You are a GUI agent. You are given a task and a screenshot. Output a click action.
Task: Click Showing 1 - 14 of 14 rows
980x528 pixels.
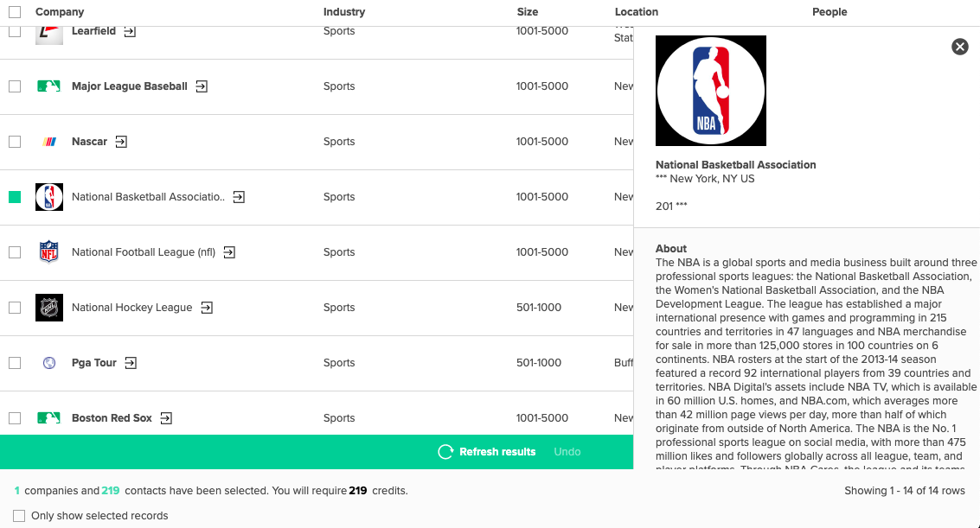[x=905, y=491]
